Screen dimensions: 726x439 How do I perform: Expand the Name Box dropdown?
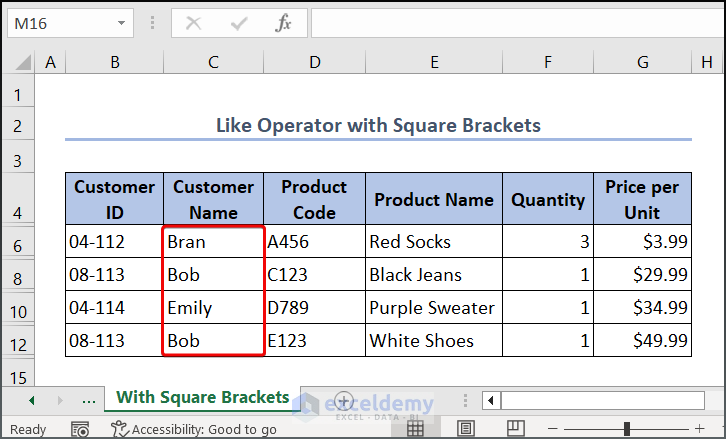coord(121,23)
